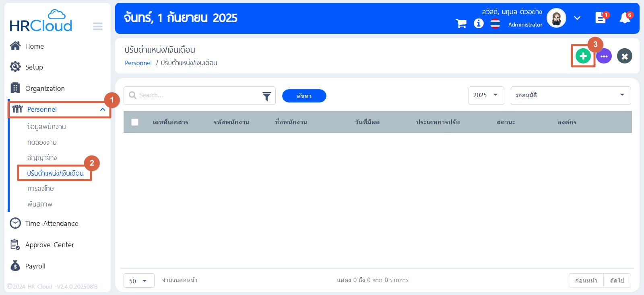Click the Personnel breadcrumb link

[x=138, y=63]
